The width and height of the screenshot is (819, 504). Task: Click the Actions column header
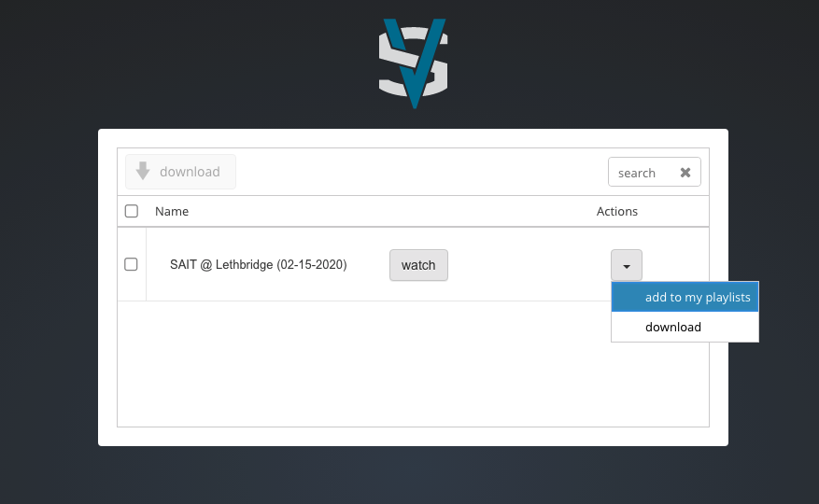pos(616,211)
